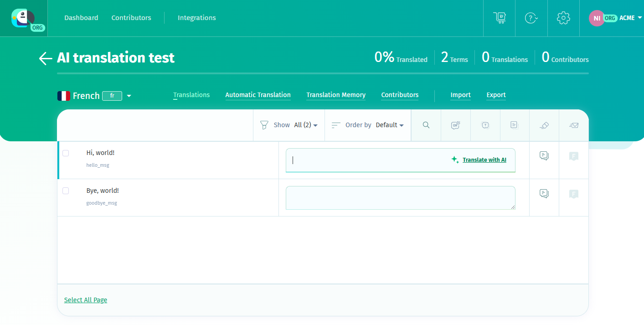Viewport: 644px width, 325px height.
Task: Toggle the term tags display icon
Action: [x=485, y=125]
